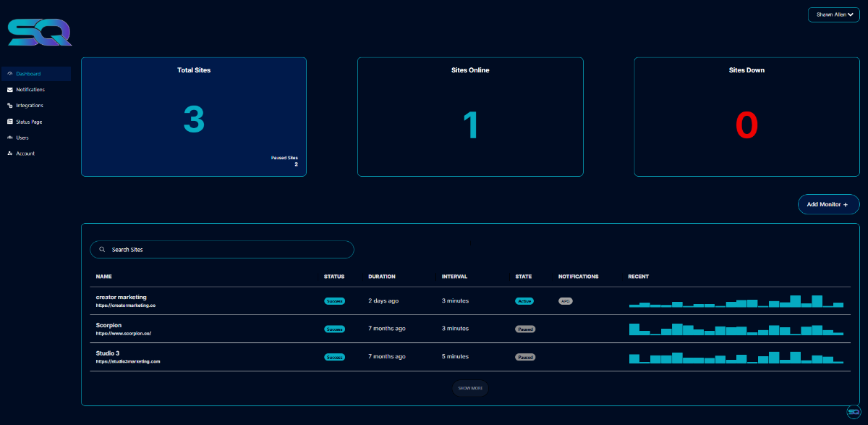The image size is (868, 425).
Task: Click the Notifications envelope icon
Action: [9, 90]
